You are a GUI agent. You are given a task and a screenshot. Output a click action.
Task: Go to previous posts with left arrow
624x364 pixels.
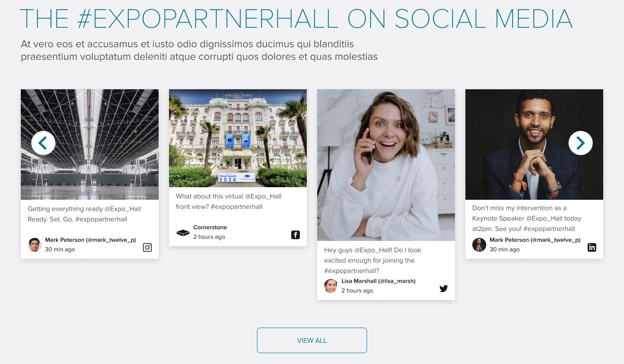point(43,143)
